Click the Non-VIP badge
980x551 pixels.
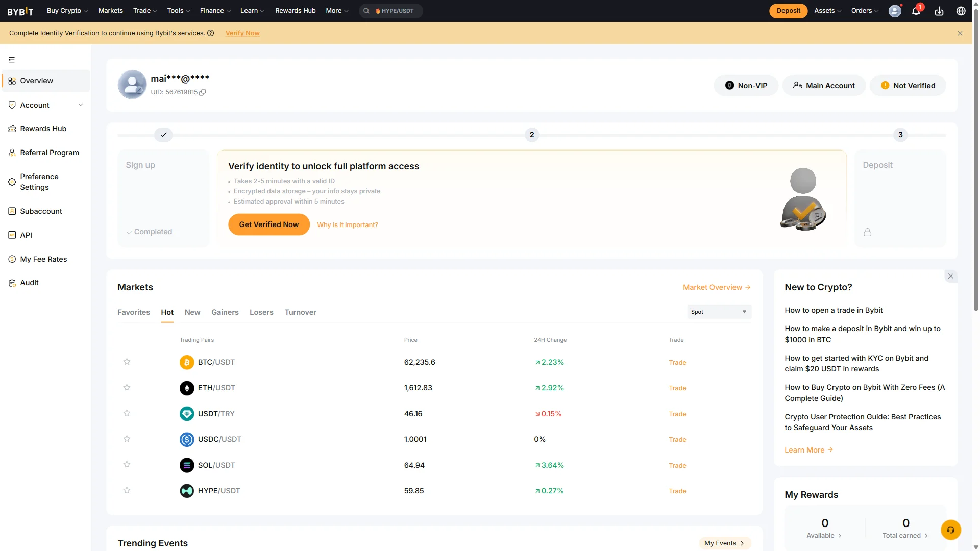pos(746,86)
